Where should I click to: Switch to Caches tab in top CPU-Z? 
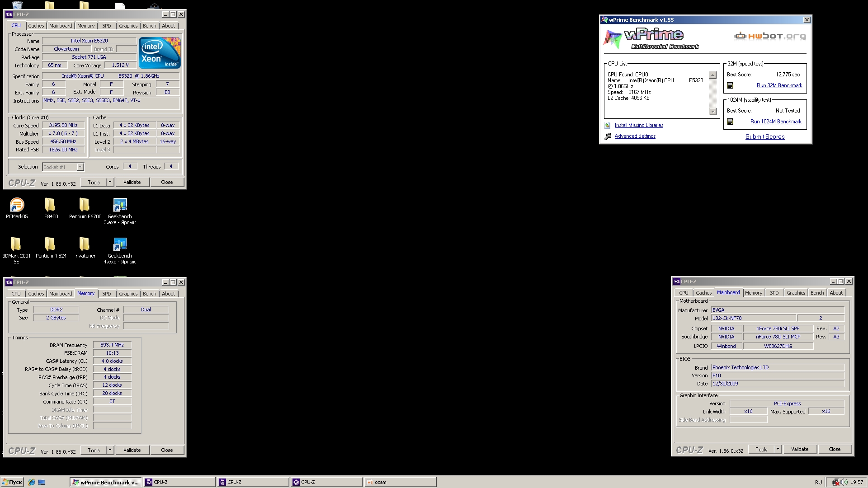[36, 26]
